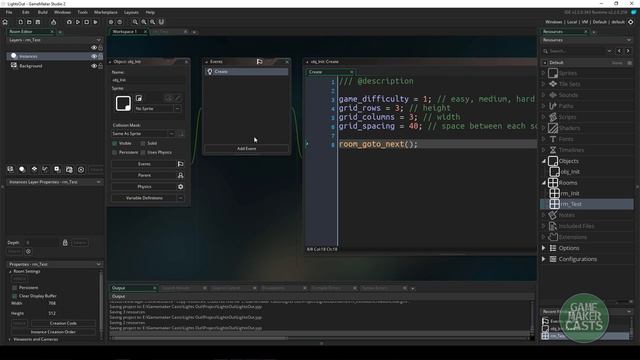This screenshot has width=640, height=360.
Task: Open the Start Page home icon
Action: click(x=5, y=22)
